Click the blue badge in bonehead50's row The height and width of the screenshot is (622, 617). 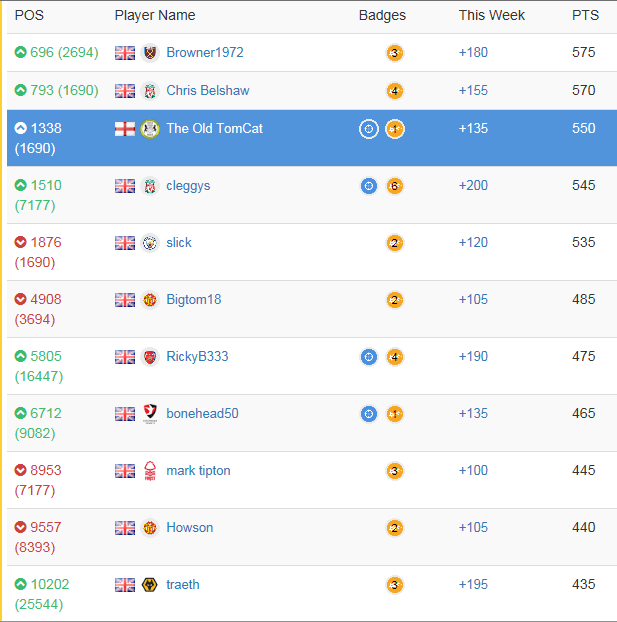coord(369,414)
